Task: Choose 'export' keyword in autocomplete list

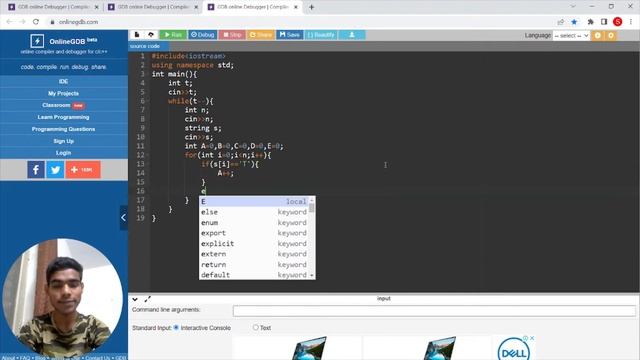Action: pos(254,233)
